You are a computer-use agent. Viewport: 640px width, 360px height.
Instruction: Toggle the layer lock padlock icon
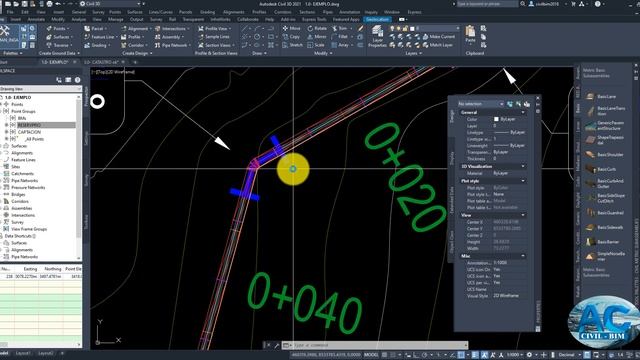click(x=405, y=29)
